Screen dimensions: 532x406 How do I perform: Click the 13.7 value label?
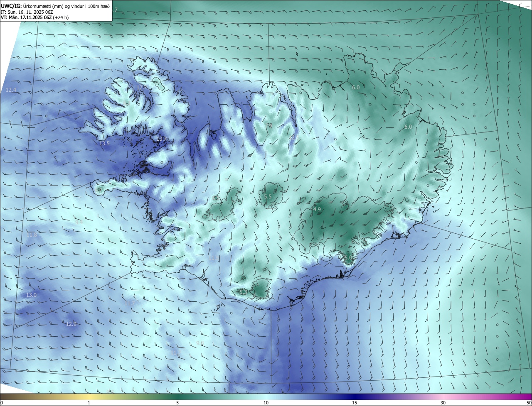(162, 139)
